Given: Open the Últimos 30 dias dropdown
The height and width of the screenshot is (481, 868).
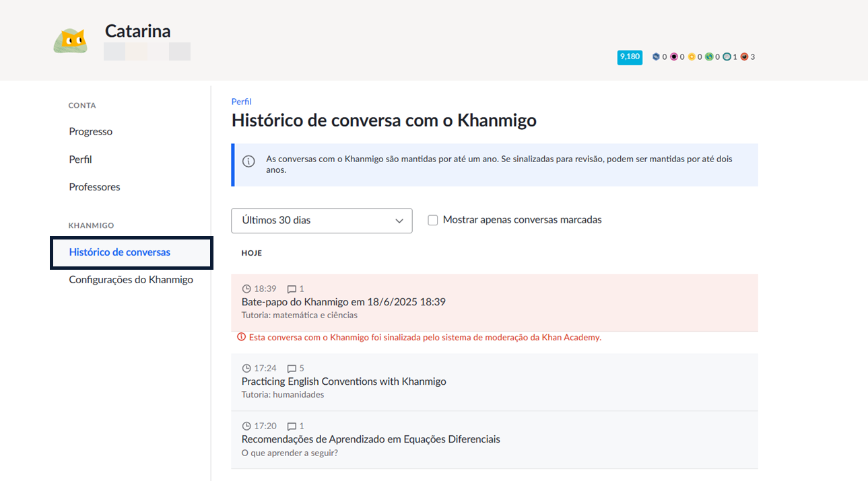Looking at the screenshot, I should [321, 221].
